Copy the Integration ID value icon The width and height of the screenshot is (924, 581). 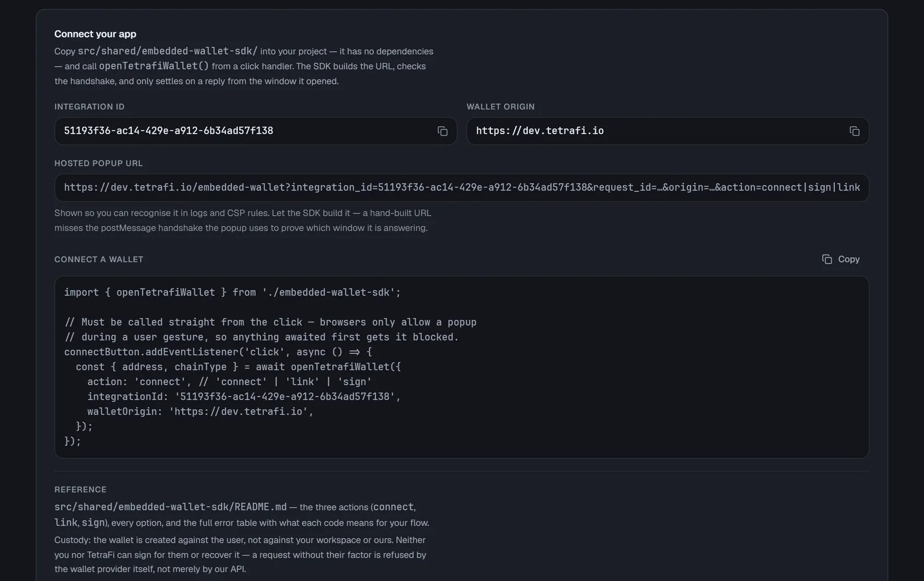pos(442,131)
